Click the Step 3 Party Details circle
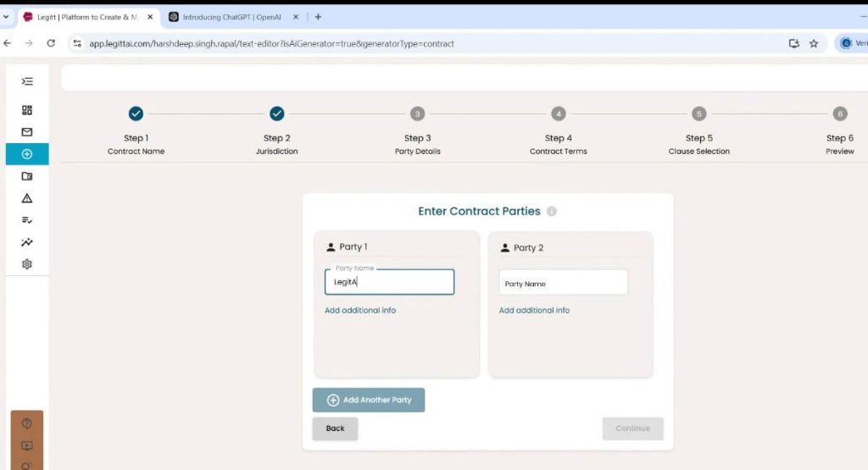The width and height of the screenshot is (868, 470). click(417, 114)
